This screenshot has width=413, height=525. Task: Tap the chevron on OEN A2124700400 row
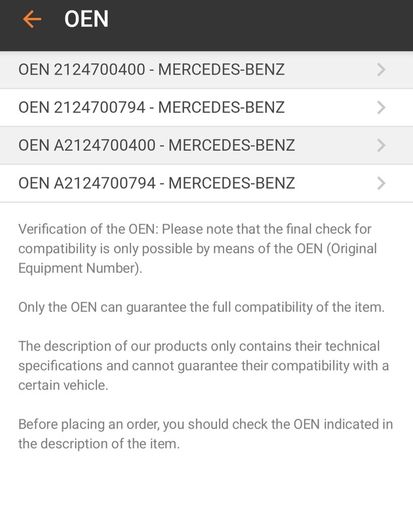coord(381,145)
